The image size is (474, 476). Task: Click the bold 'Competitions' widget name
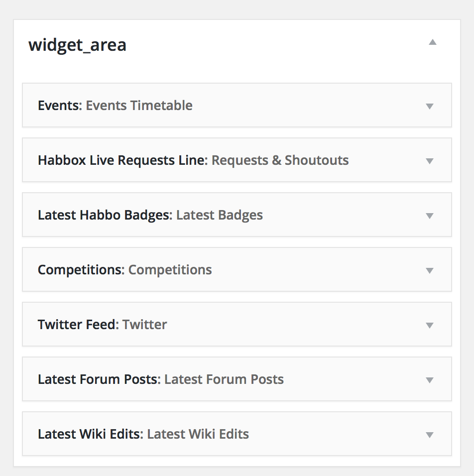[80, 270]
